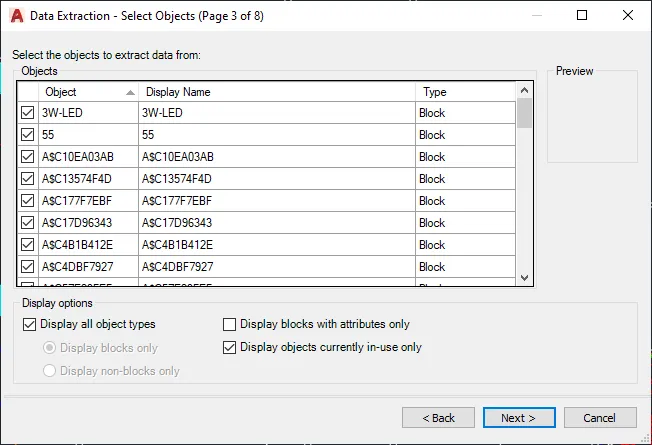652x445 pixels.
Task: Sort by the Display Name column header
Action: pos(277,92)
